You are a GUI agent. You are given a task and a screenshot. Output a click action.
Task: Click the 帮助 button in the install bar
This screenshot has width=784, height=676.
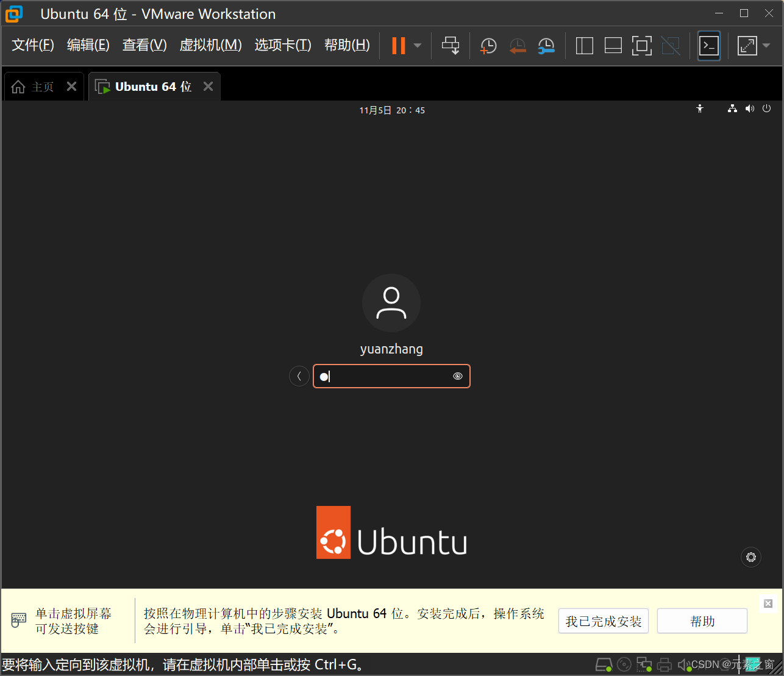click(x=702, y=621)
